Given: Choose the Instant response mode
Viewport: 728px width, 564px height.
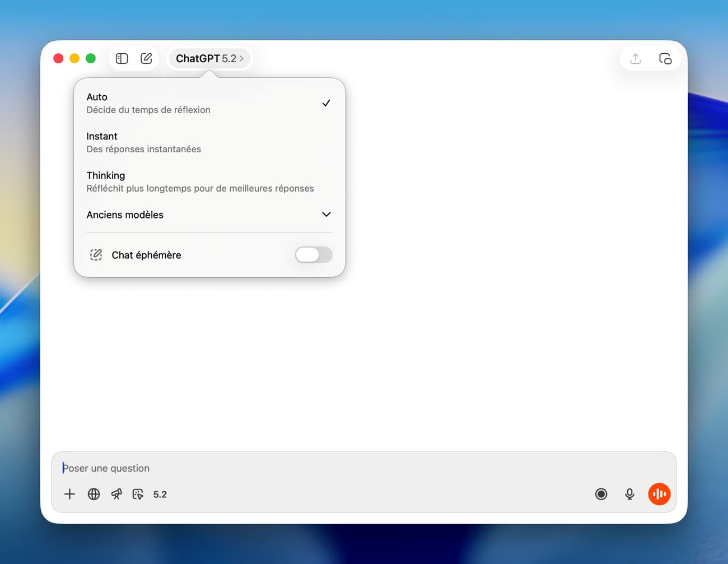Looking at the screenshot, I should point(208,142).
